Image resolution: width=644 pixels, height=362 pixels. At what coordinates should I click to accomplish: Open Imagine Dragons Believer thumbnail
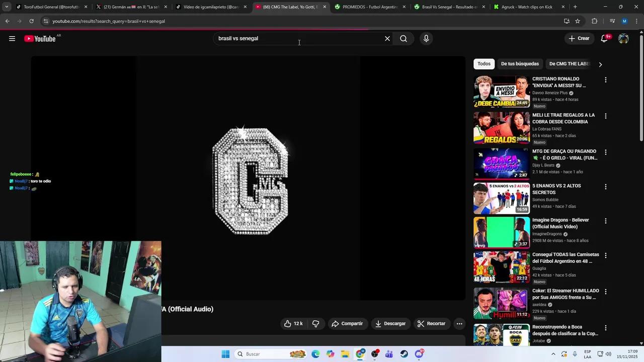point(502,232)
